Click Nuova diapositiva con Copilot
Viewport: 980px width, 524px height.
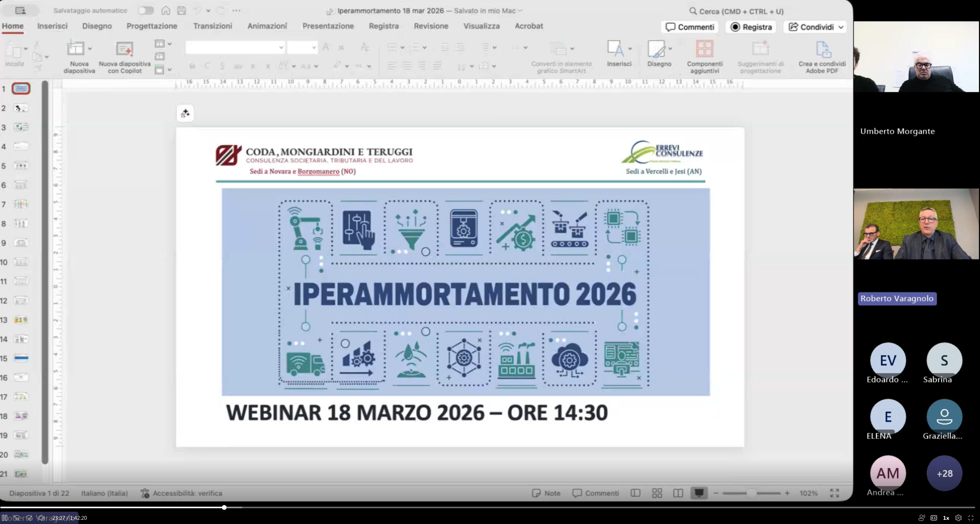[x=125, y=57]
